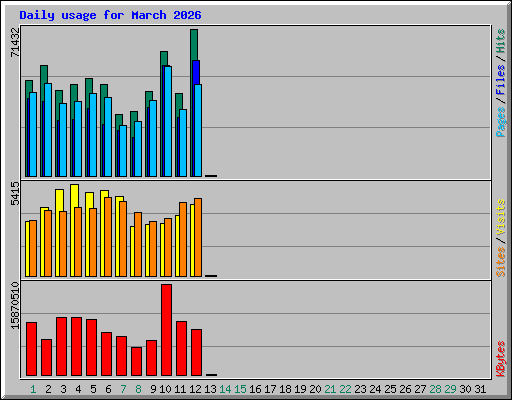Viewport: 512px width, 400px height.
Task: Click day 3 on the x-axis
Action: 63,389
